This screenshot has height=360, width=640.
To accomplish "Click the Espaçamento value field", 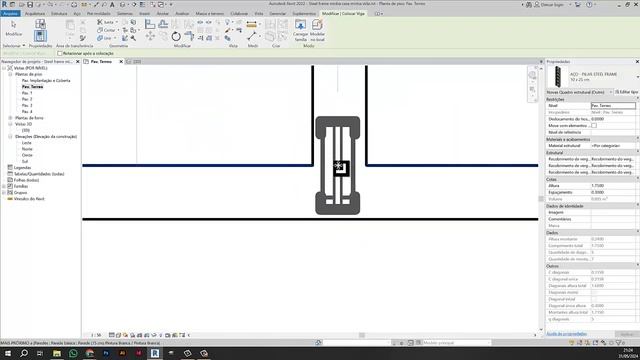I will pyautogui.click(x=613, y=192).
